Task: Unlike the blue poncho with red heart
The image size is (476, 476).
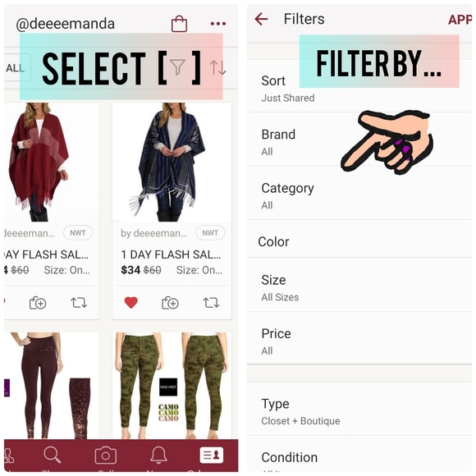Action: [x=131, y=303]
